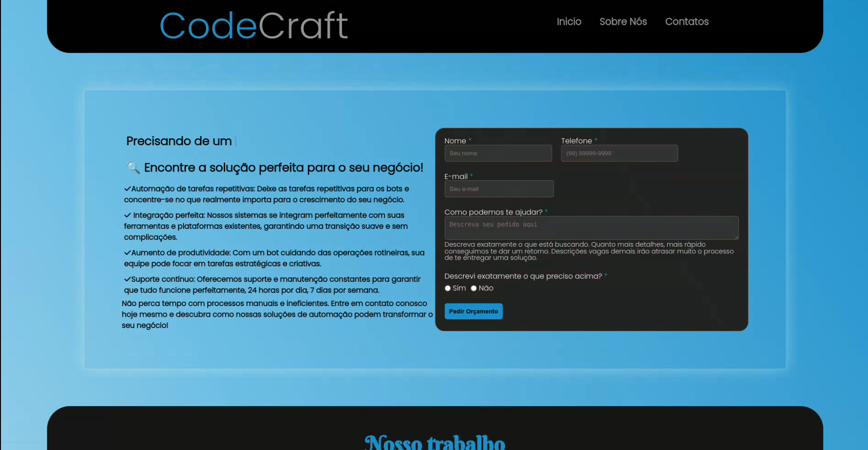868x450 pixels.
Task: Click the 'Descreva seu pedido aqui' textarea
Action: (591, 228)
